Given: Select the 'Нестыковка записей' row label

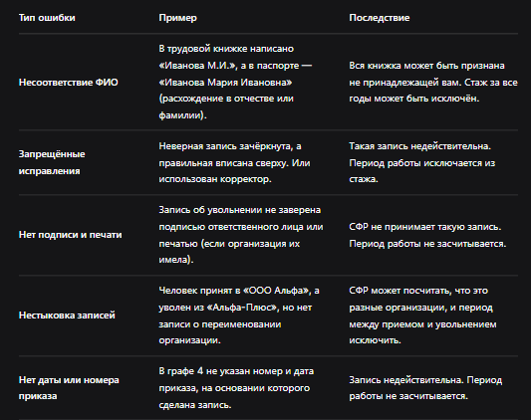Looking at the screenshot, I should [67, 315].
